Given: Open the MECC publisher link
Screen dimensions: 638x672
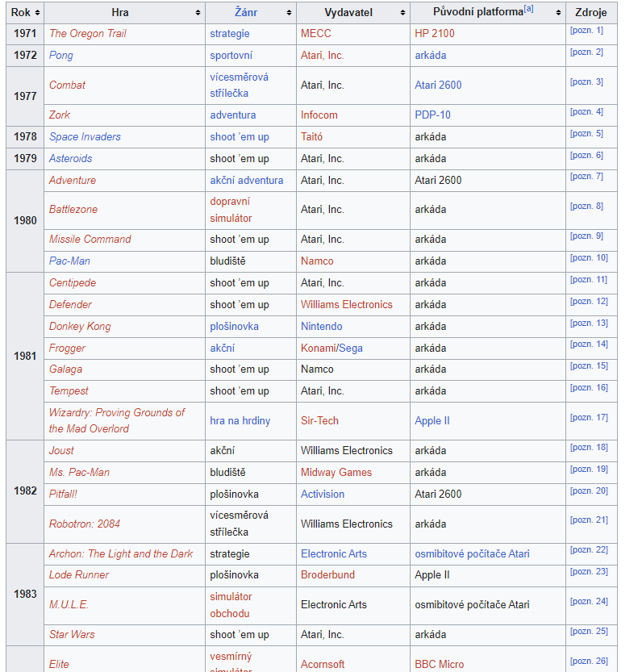Looking at the screenshot, I should click(x=316, y=33).
